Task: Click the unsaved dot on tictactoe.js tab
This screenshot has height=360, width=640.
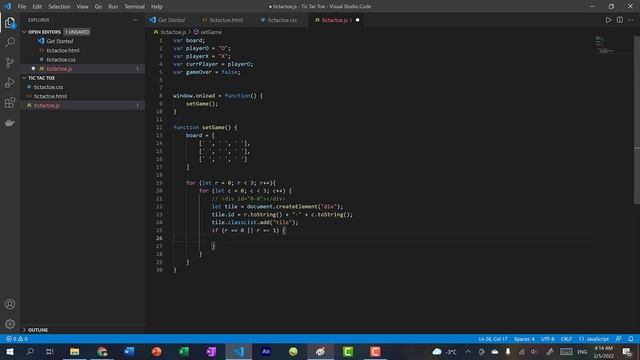Action: click(x=358, y=20)
